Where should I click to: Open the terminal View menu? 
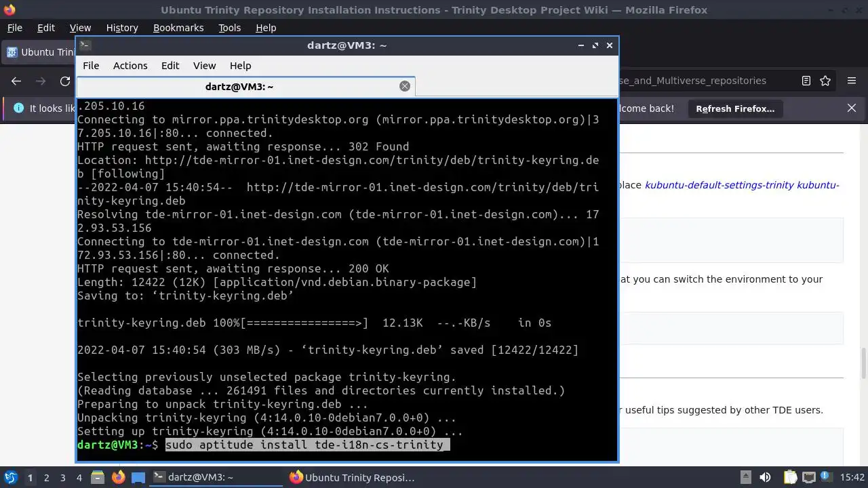pyautogui.click(x=204, y=66)
